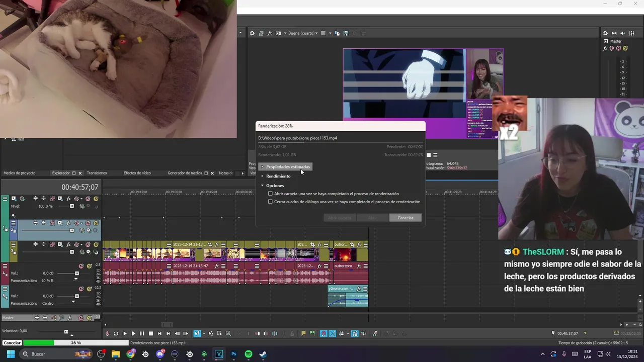Click Cancelar button in status bar
644x362 pixels.
(x=12, y=343)
